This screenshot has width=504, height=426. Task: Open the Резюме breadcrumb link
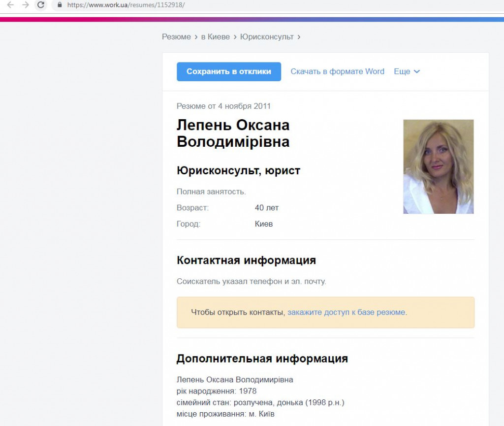(x=176, y=37)
